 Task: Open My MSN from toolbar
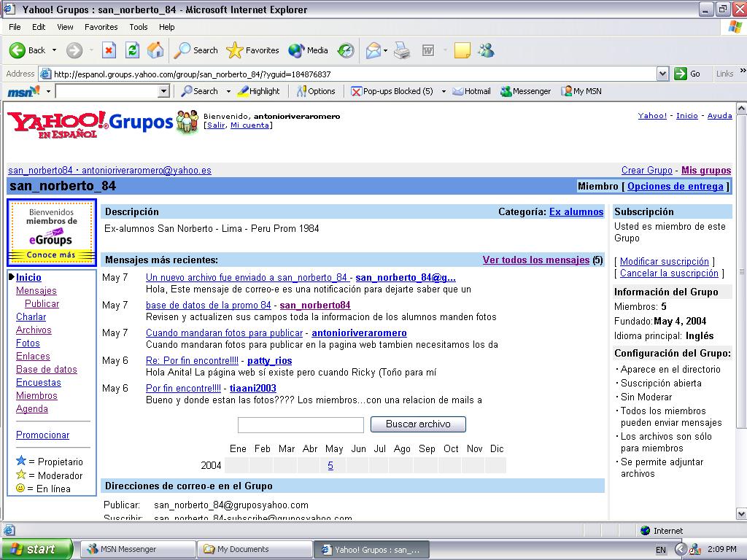(581, 91)
